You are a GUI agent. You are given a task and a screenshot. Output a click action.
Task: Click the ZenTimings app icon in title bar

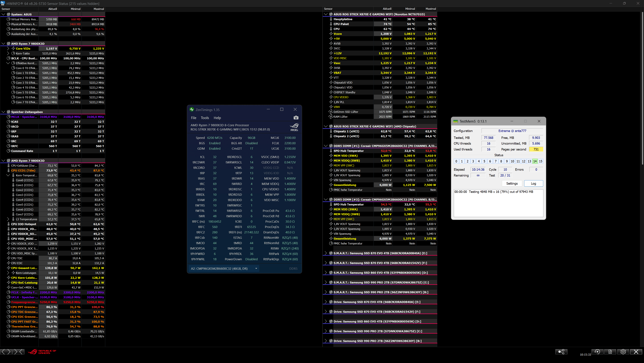[x=192, y=110]
